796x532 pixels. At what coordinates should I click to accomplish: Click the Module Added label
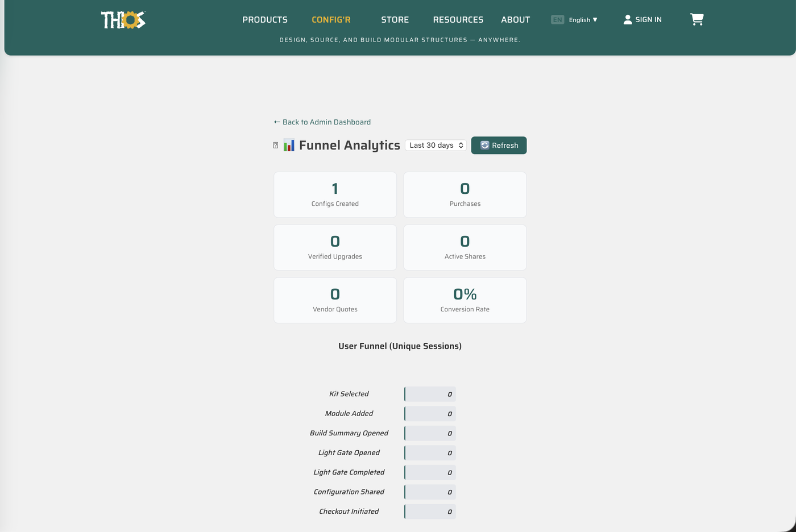click(349, 414)
